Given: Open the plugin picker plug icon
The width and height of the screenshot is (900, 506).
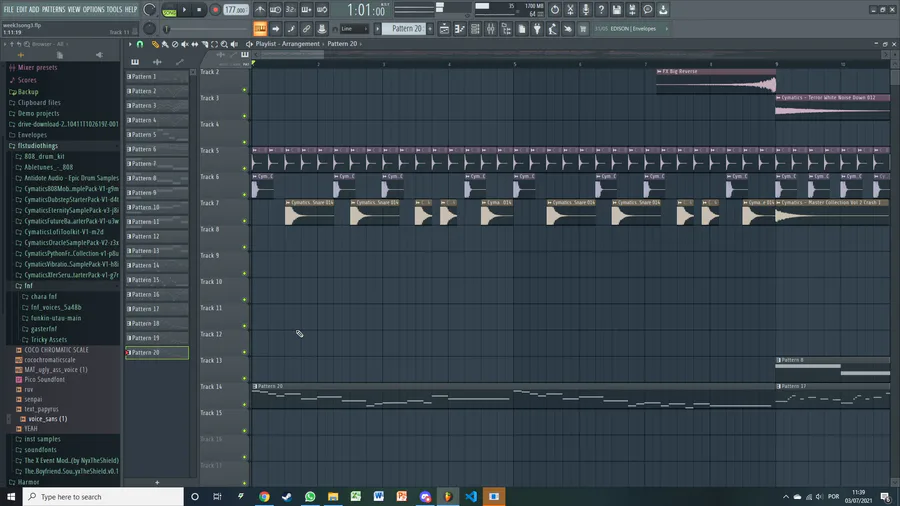Looking at the screenshot, I should click(x=537, y=29).
